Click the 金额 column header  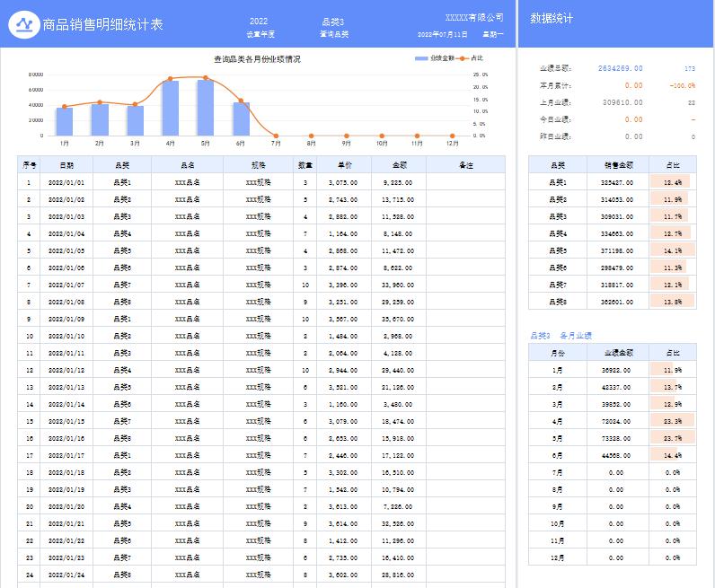pyautogui.click(x=399, y=165)
